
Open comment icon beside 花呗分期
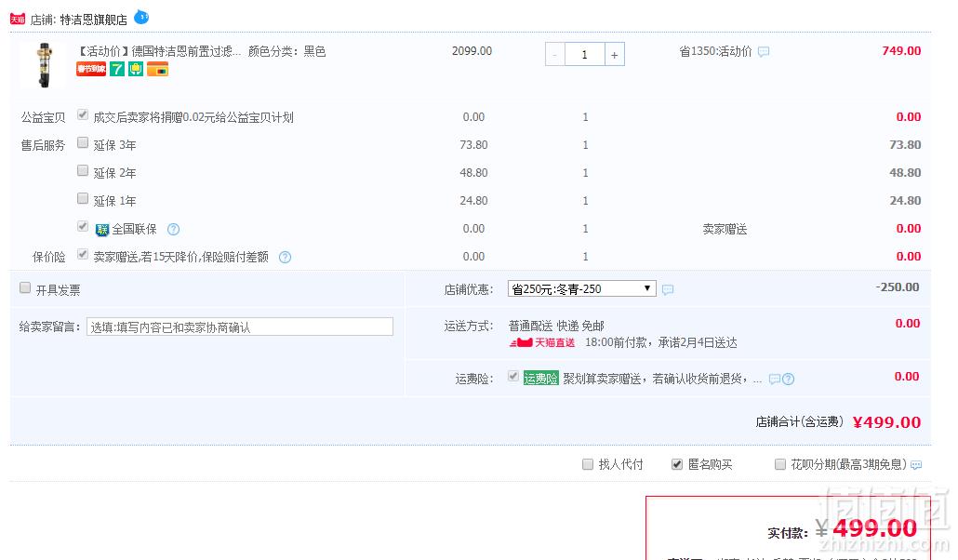coord(916,465)
